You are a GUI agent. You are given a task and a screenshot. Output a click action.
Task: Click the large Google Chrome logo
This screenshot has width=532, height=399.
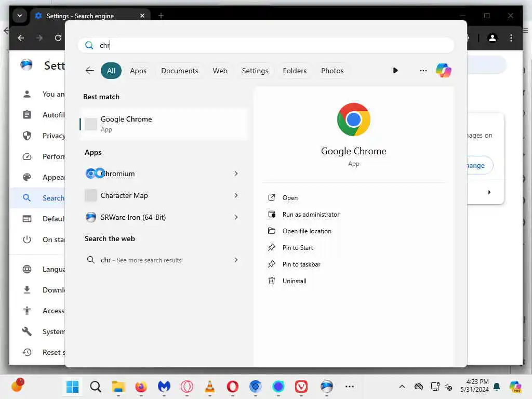coord(353,119)
